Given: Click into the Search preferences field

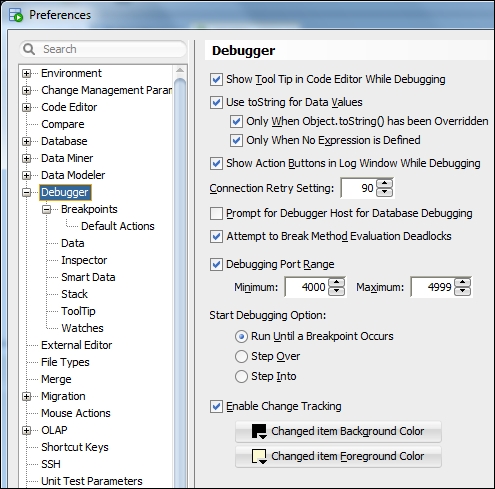Looking at the screenshot, I should [103, 49].
